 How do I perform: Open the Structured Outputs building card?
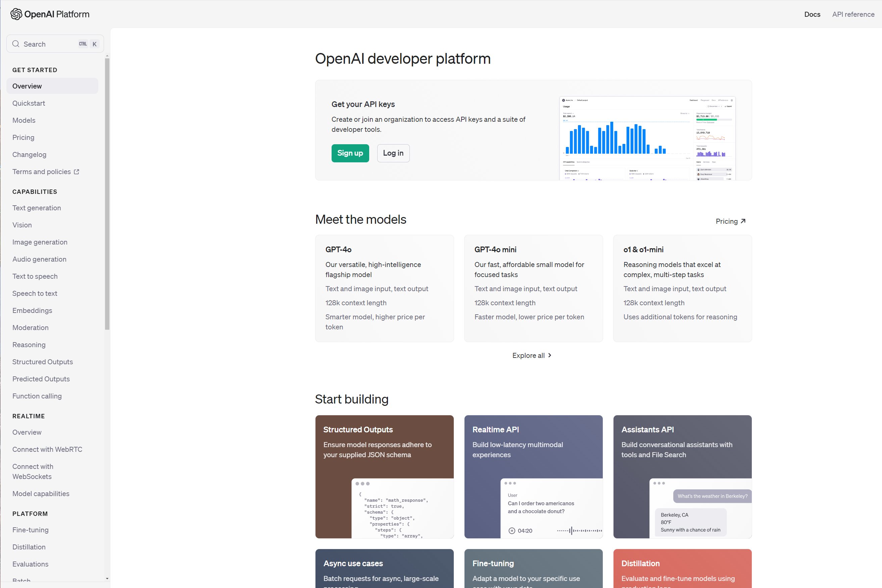tap(385, 477)
